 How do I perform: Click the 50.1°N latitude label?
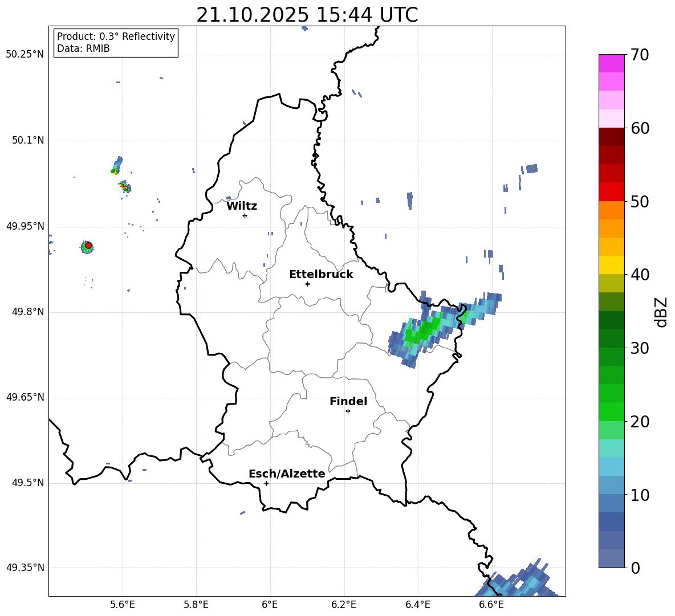(x=27, y=141)
